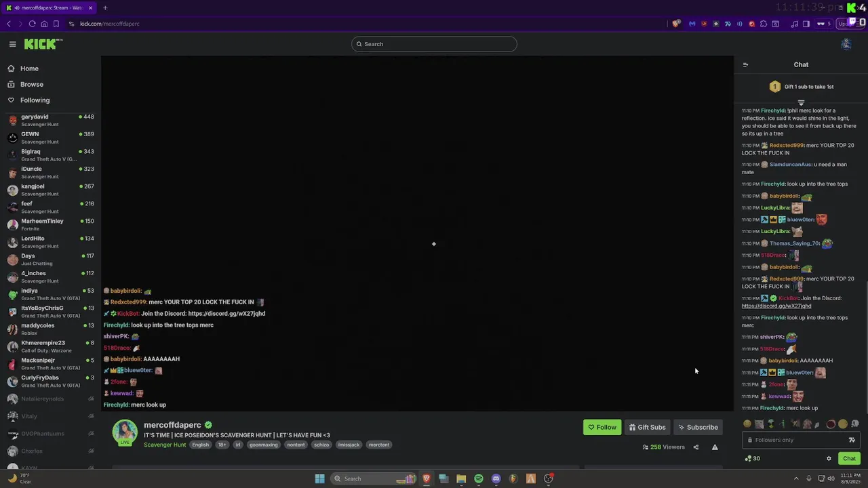868x488 pixels.
Task: Click the merctent tag
Action: [378, 445]
